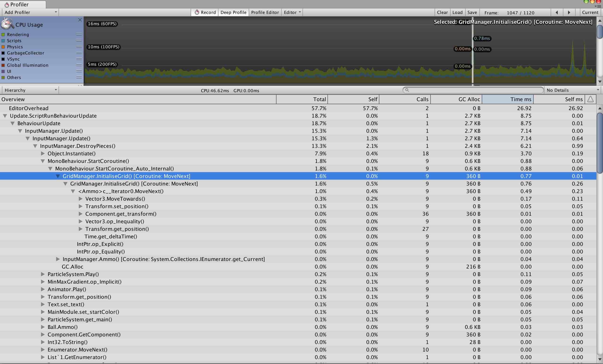The height and width of the screenshot is (364, 603).
Task: Sort by Time ms column
Action: click(507, 99)
